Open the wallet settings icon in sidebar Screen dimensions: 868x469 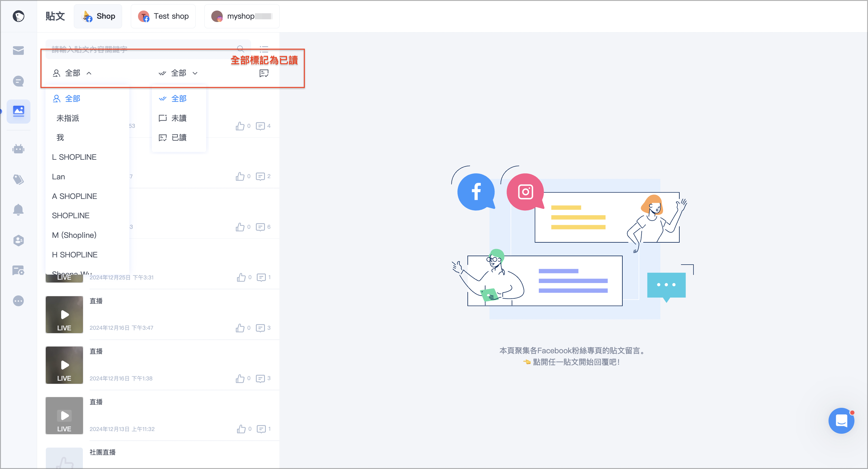pyautogui.click(x=18, y=270)
